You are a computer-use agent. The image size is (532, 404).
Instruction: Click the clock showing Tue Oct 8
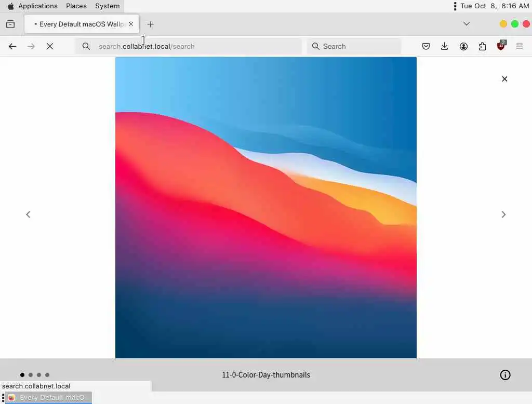(495, 6)
